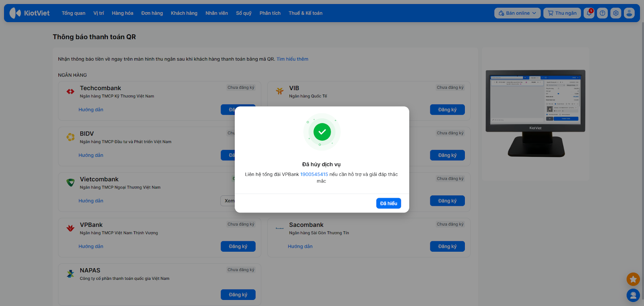Click the Chưa đăng ký badge on Sacombank
The image size is (644, 306).
tap(450, 224)
